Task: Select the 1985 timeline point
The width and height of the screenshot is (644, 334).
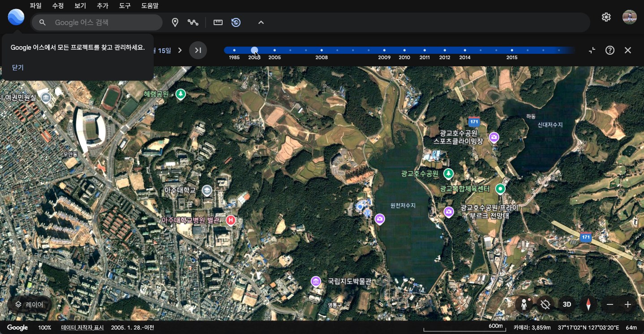Action: tap(234, 50)
